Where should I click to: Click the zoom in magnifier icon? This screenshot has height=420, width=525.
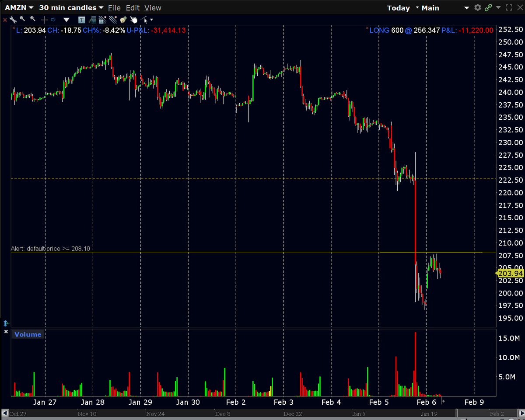click(x=22, y=19)
